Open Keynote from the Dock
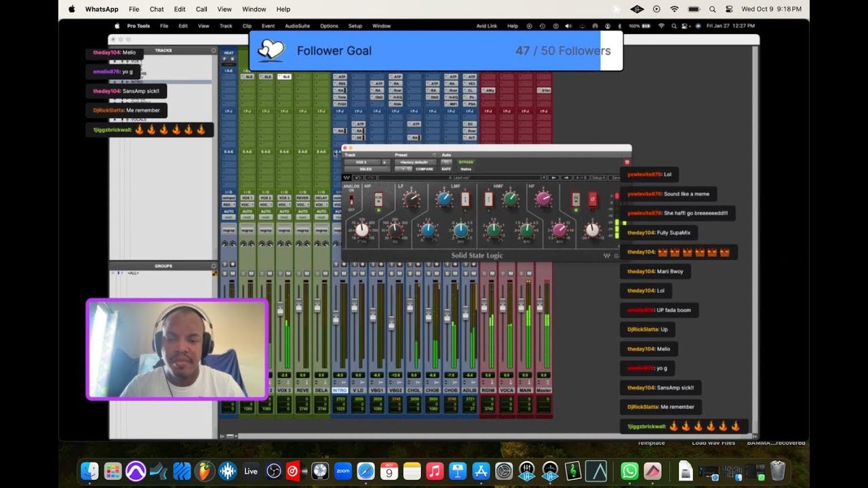The width and height of the screenshot is (868, 488). (458, 471)
